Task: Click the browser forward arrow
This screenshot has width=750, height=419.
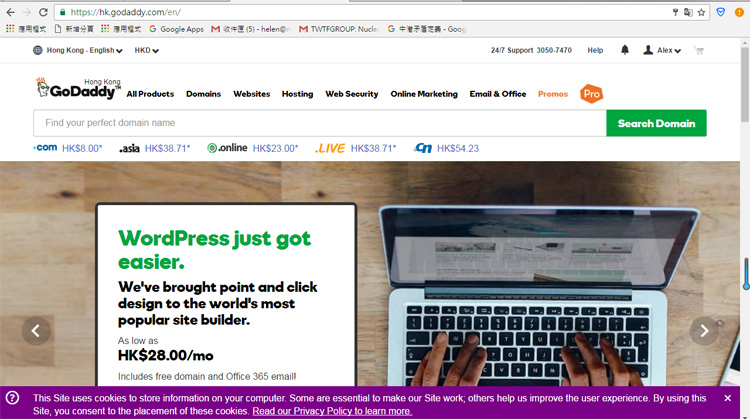Action: (x=27, y=12)
